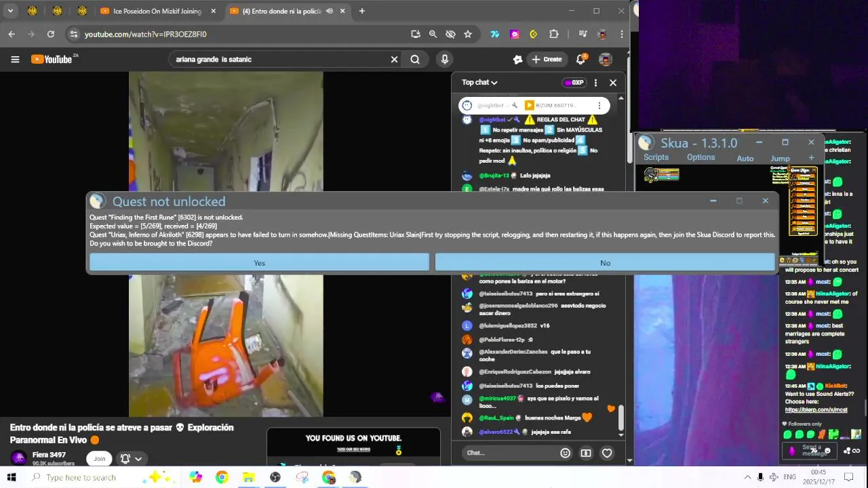Image resolution: width=868 pixels, height=488 pixels.
Task: Open the live chat three-dot options
Action: pyautogui.click(x=595, y=83)
